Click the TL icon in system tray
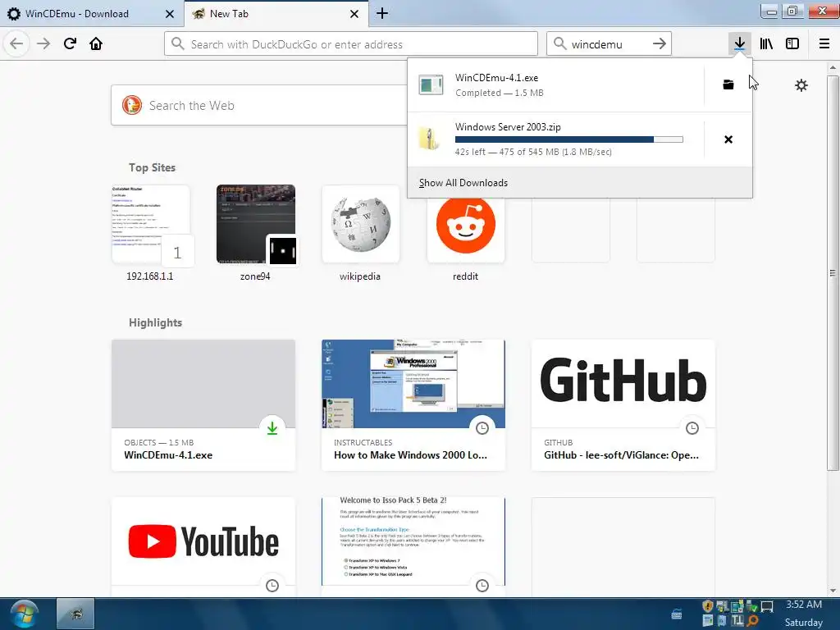This screenshot has width=840, height=630. pyautogui.click(x=737, y=620)
